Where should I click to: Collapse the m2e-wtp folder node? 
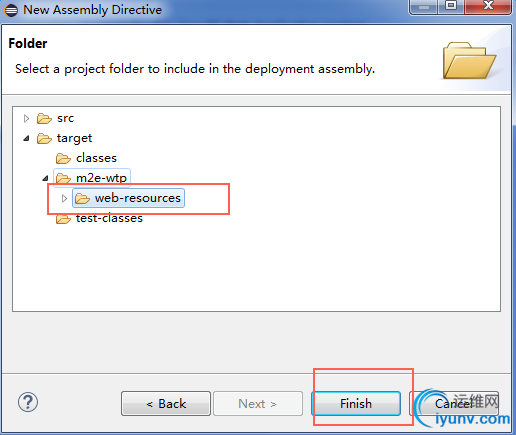(x=45, y=178)
